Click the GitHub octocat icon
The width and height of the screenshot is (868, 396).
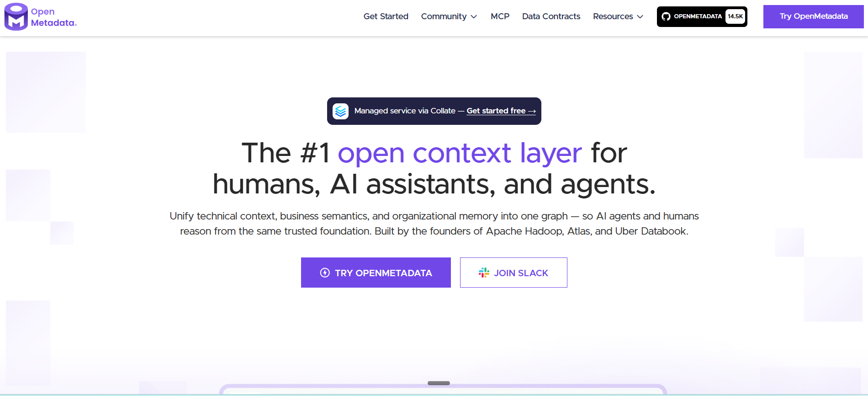(666, 16)
